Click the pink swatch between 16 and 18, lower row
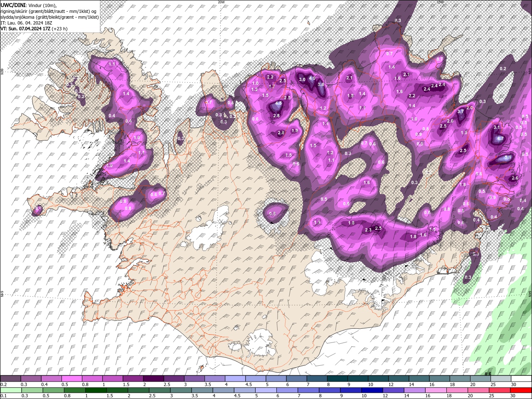This screenshot has height=399, width=532. [436, 390]
